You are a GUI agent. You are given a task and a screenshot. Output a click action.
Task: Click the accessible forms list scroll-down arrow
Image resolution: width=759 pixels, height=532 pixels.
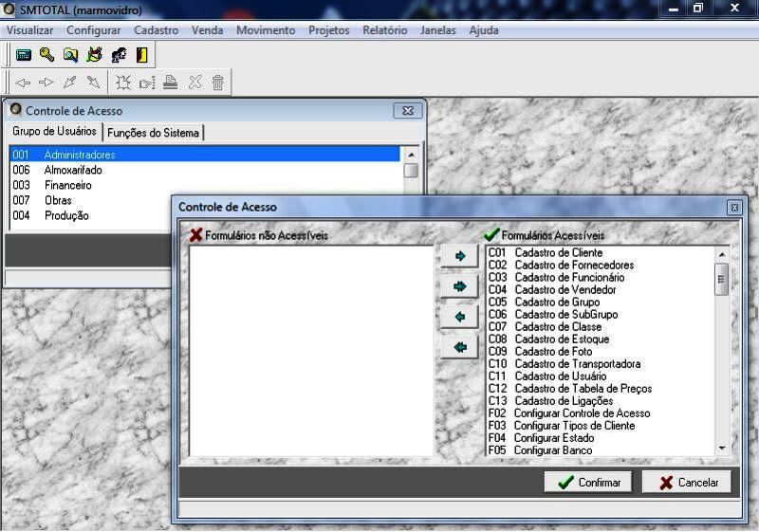(721, 449)
